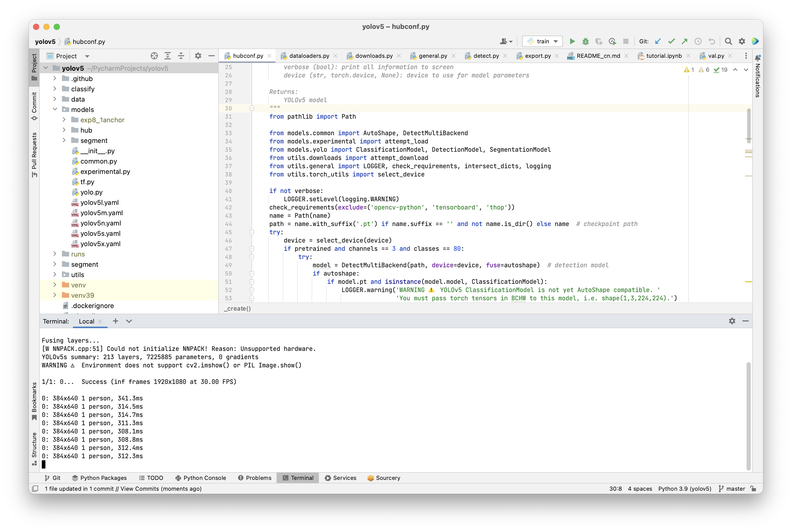The width and height of the screenshot is (792, 532).
Task: Collapse all in Project panel
Action: [x=181, y=56]
